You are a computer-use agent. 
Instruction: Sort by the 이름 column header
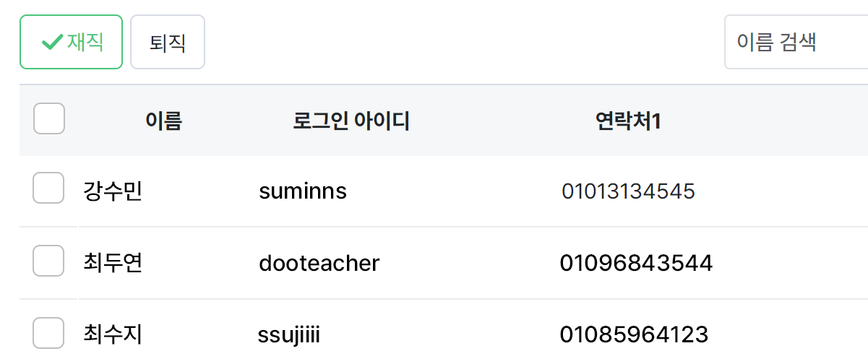click(x=163, y=121)
